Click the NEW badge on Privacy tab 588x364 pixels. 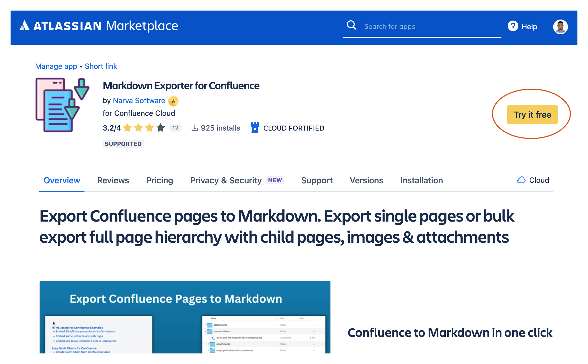pyautogui.click(x=275, y=180)
